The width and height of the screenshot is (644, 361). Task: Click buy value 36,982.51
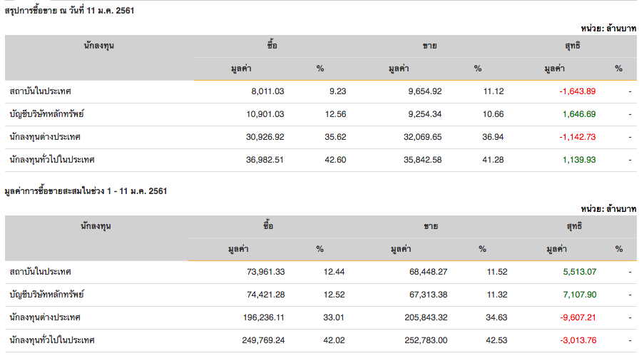265,160
